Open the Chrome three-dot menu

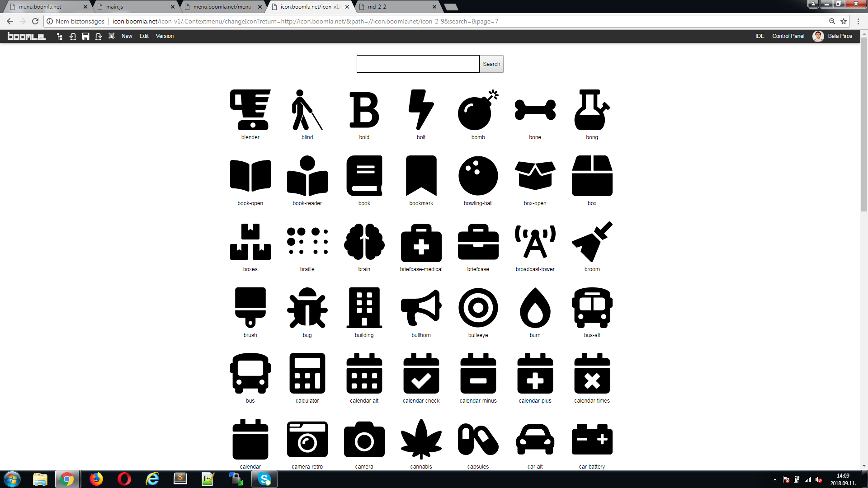click(858, 21)
